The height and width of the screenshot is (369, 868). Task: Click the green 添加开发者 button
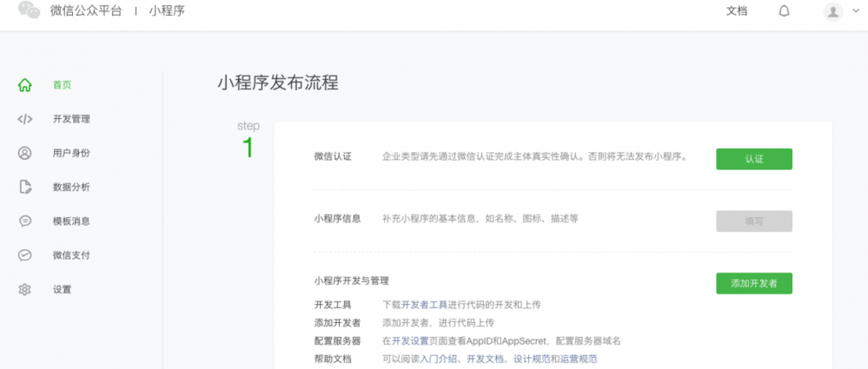click(x=754, y=283)
